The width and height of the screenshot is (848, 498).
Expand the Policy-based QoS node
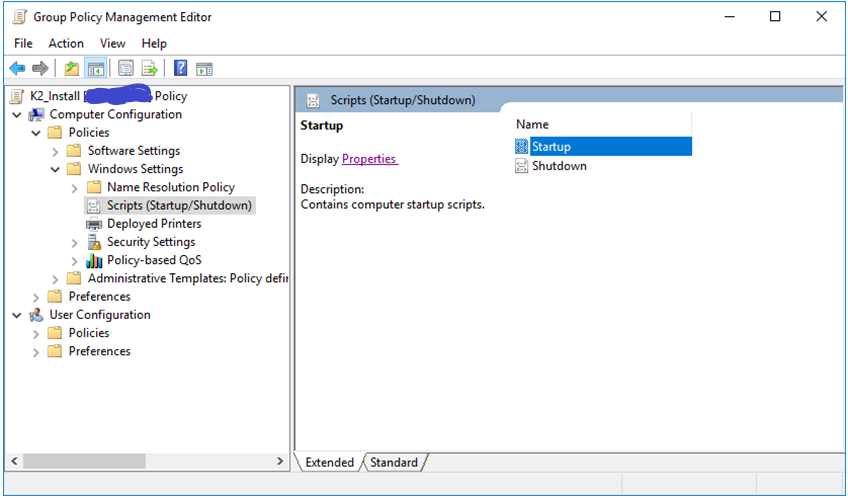pos(75,262)
